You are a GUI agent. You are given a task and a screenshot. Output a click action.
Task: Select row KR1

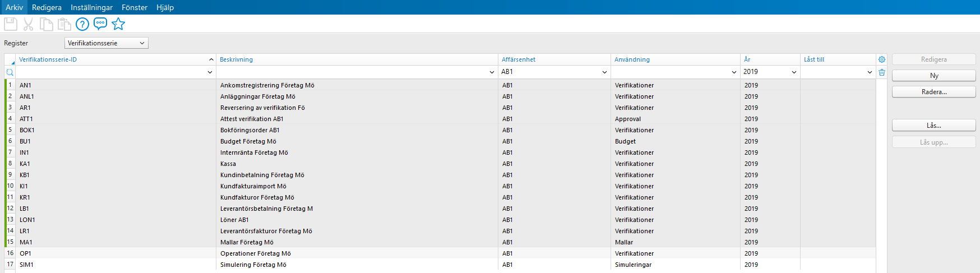point(440,197)
